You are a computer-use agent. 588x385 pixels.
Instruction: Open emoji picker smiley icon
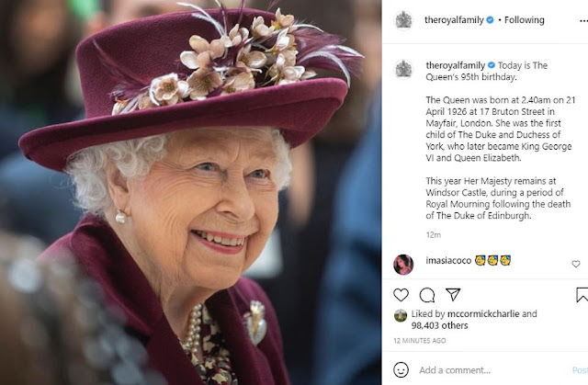[401, 369]
